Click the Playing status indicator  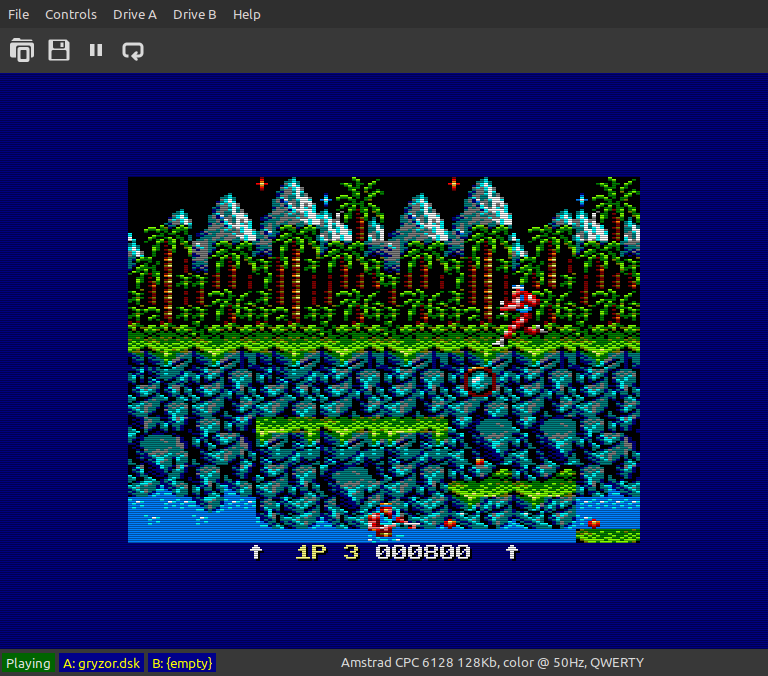click(x=28, y=663)
